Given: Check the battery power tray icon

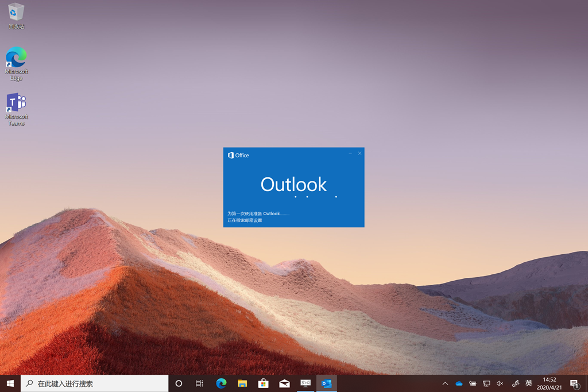Looking at the screenshot, I should (x=473, y=383).
